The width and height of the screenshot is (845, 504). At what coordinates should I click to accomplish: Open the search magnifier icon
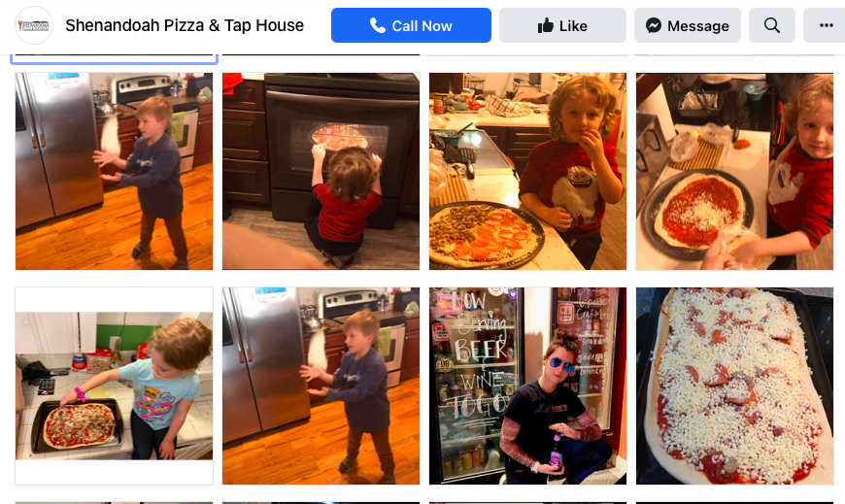tap(772, 25)
